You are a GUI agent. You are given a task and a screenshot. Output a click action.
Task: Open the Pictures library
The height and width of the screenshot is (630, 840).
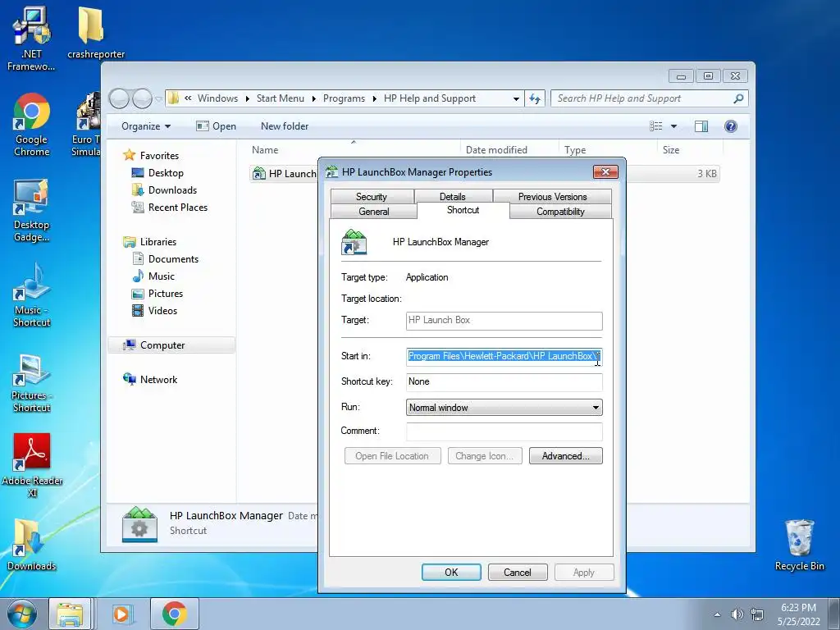[x=165, y=294]
